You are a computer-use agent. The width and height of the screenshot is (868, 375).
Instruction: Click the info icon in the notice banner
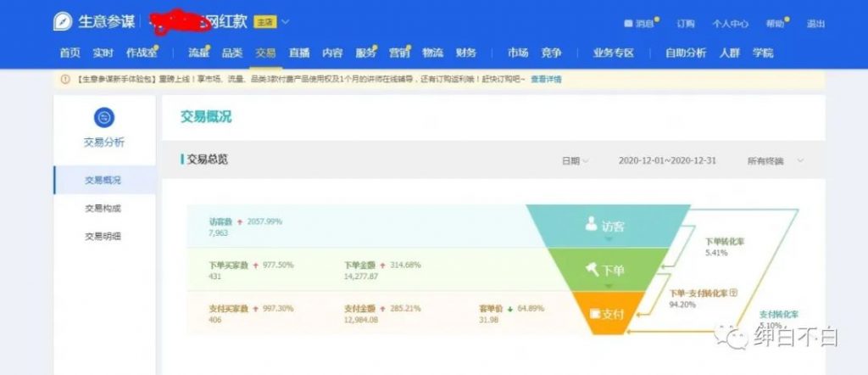click(x=65, y=79)
